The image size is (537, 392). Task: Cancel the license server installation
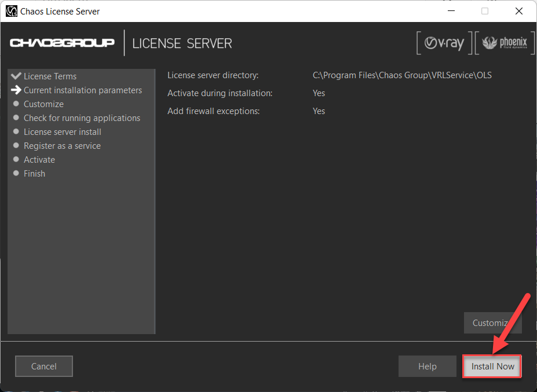tap(44, 367)
